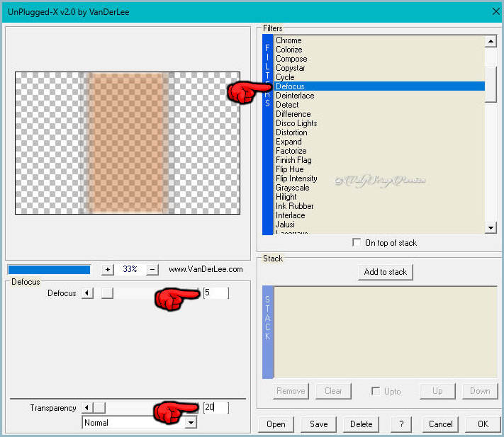
Task: Click the Transparency slider left arrow
Action: tap(86, 408)
